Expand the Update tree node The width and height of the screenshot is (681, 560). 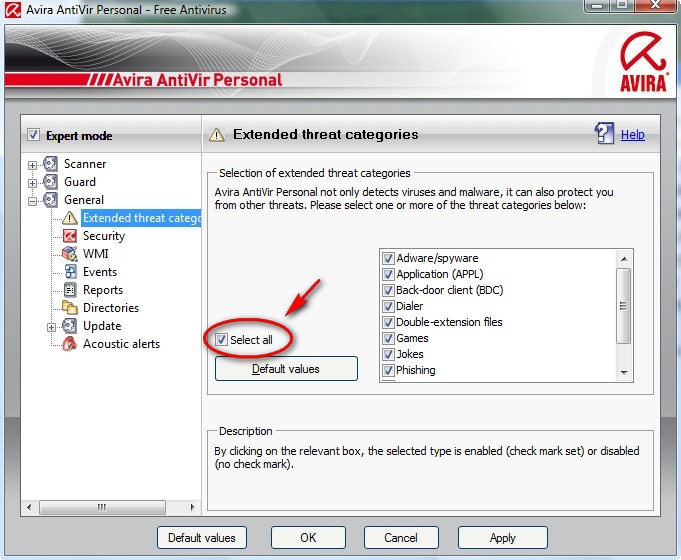pos(52,327)
